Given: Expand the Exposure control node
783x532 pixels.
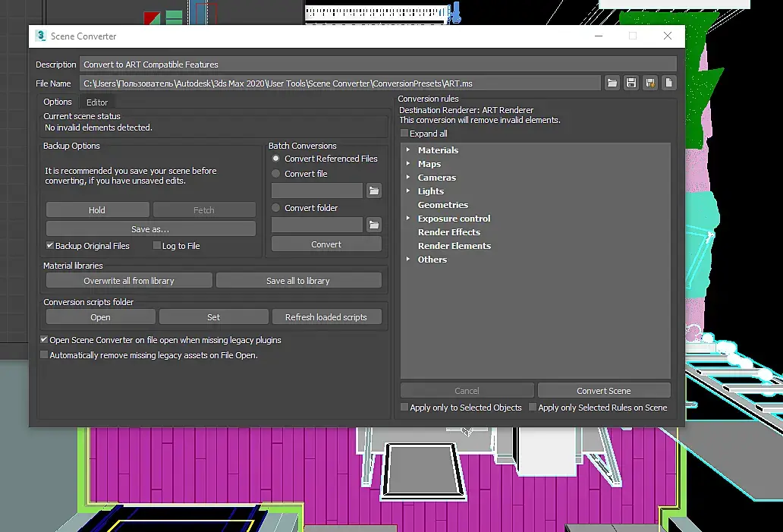Looking at the screenshot, I should (408, 219).
